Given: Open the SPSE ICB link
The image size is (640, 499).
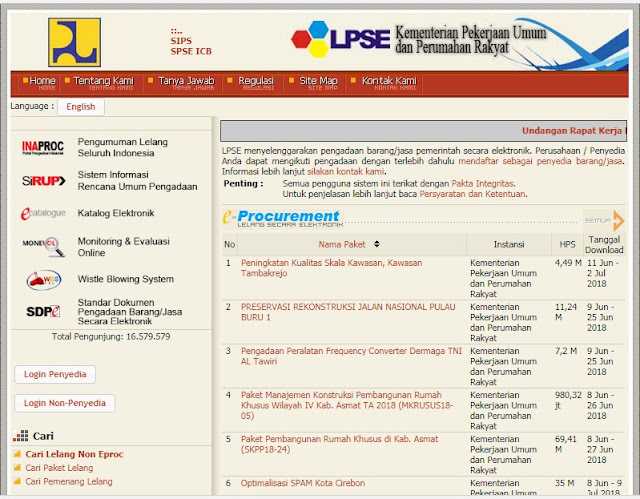Looking at the screenshot, I should (191, 51).
